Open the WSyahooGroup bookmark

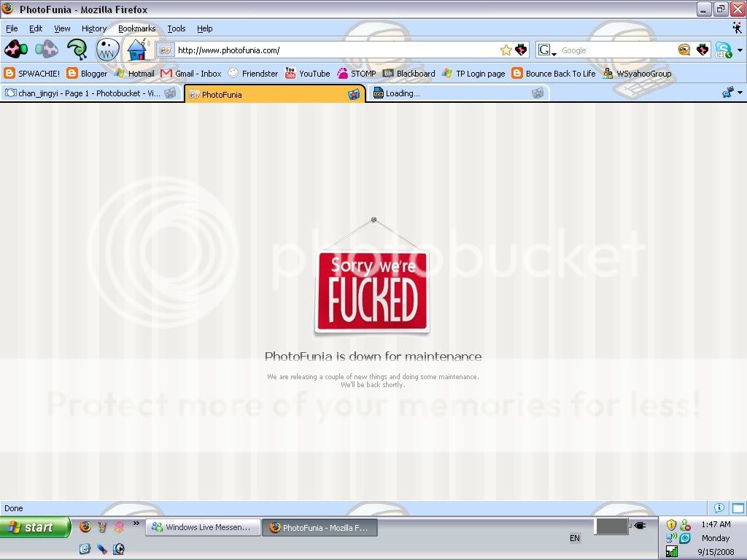point(637,74)
